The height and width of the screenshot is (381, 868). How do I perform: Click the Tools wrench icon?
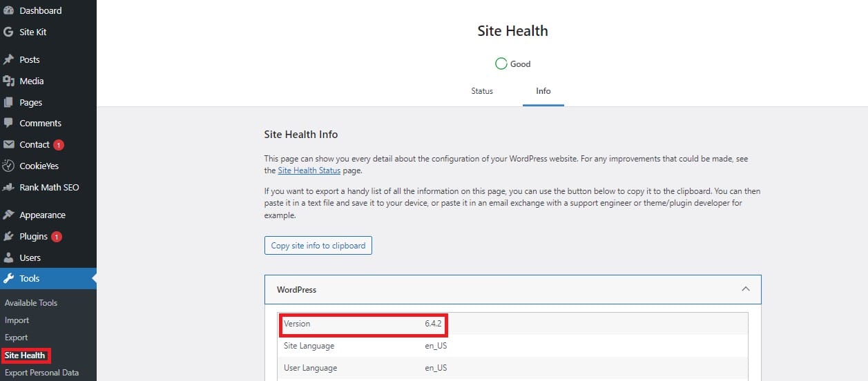click(8, 278)
